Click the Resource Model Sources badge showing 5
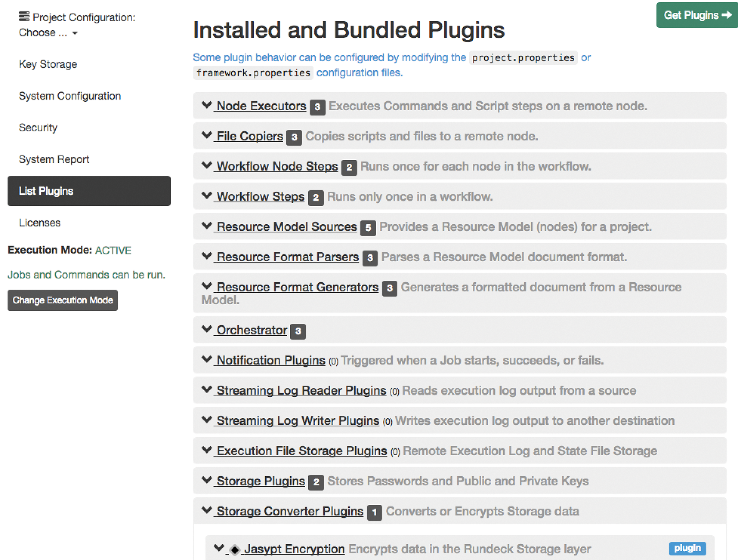 tap(368, 228)
